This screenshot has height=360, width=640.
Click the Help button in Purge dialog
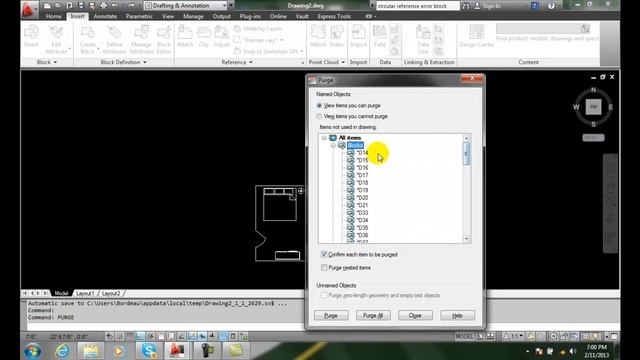click(x=457, y=316)
